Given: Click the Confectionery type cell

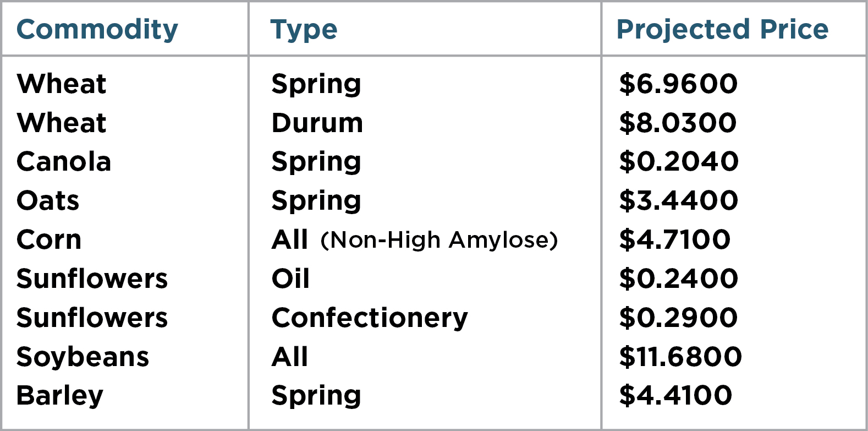Looking at the screenshot, I should tap(370, 318).
